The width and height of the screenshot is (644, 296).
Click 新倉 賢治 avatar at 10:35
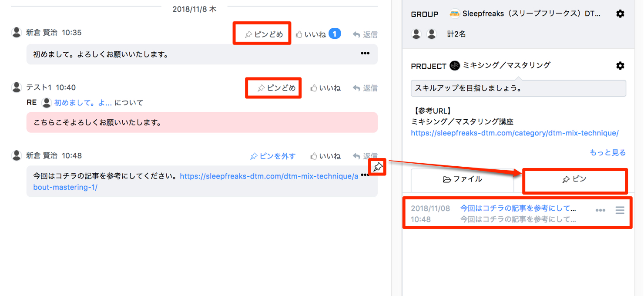[17, 32]
